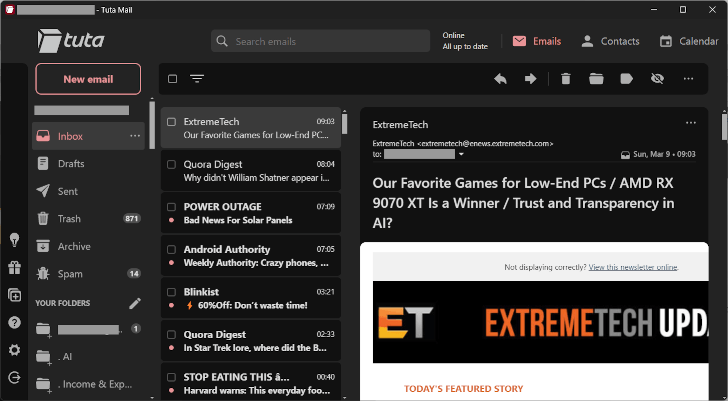
Task: Expand the . AI folder icon
Action: 44,357
